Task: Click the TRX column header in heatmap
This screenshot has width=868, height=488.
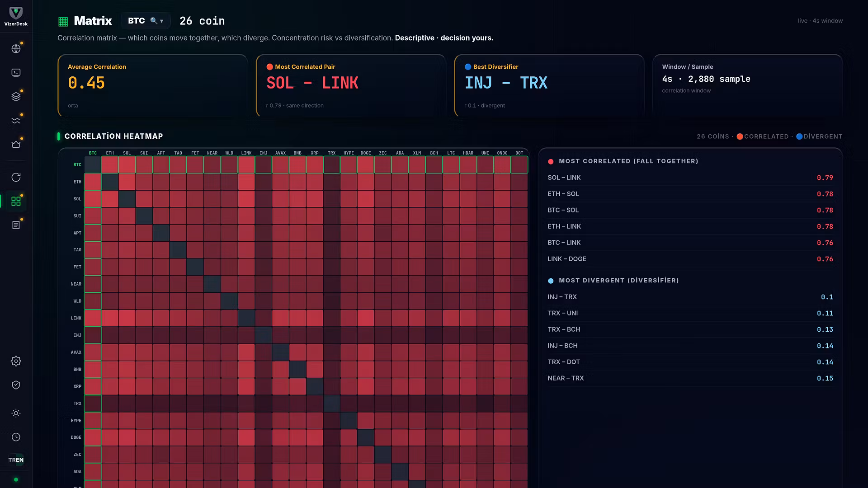Action: click(x=332, y=153)
